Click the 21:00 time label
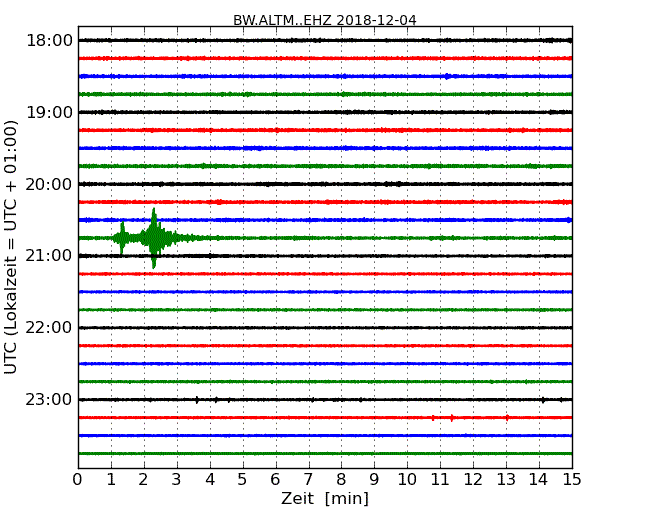Screen dimensions: 650x520 [x=49, y=256]
